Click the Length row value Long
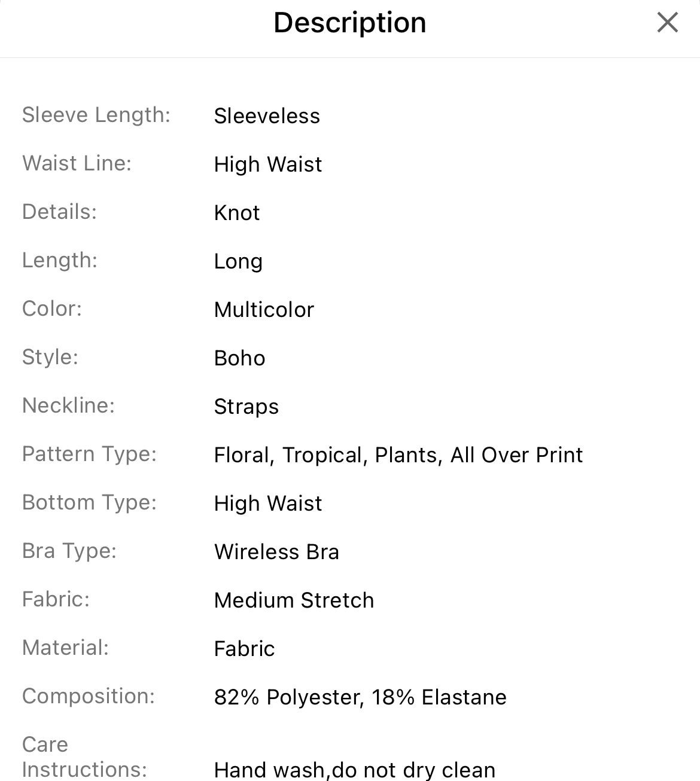Image resolution: width=700 pixels, height=781 pixels. [x=239, y=261]
